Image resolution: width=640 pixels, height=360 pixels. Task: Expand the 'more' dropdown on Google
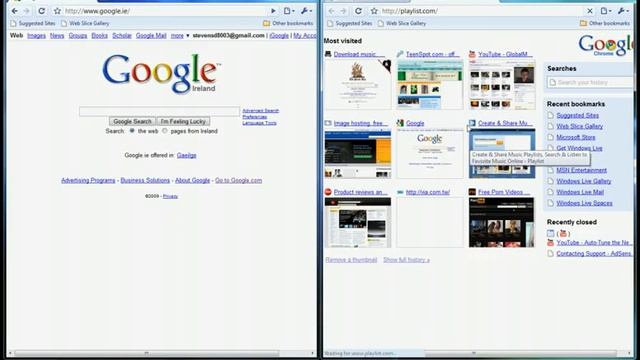[180, 36]
